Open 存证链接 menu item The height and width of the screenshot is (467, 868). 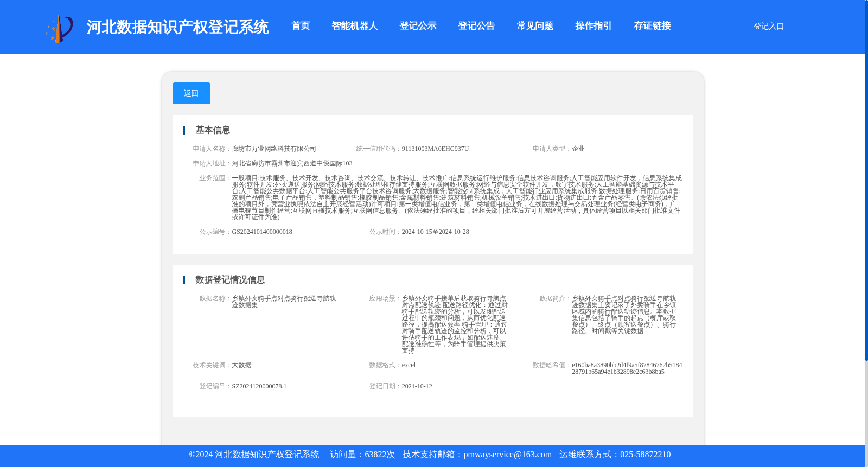[652, 26]
